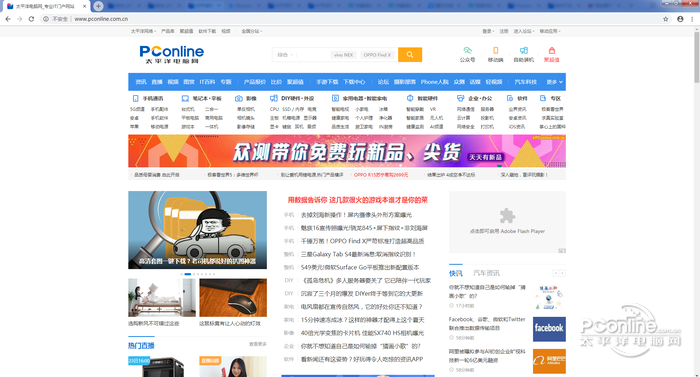Click previous arrow in the 快讯 panel

click(556, 273)
